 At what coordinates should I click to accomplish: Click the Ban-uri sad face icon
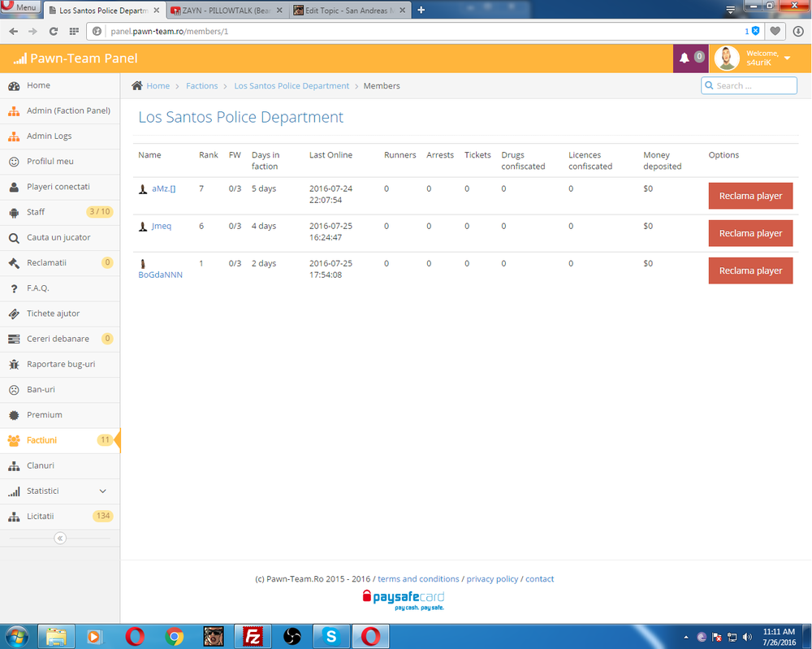14,390
